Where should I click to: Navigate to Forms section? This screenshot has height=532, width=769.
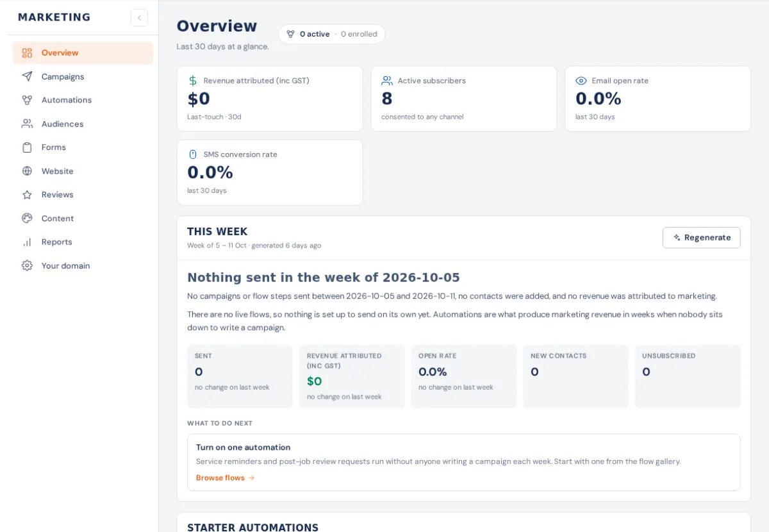coord(83,147)
